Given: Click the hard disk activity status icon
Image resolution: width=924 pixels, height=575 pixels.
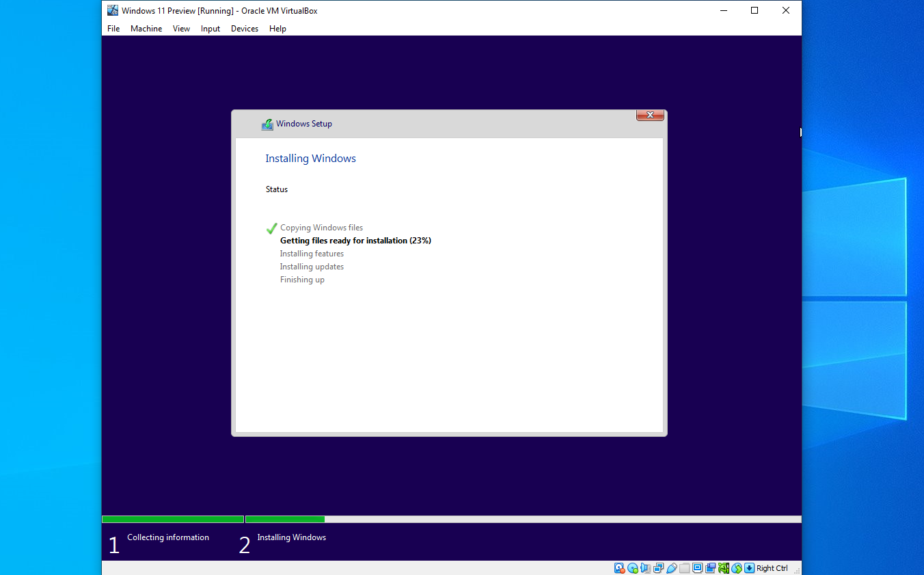Looking at the screenshot, I should click(619, 568).
